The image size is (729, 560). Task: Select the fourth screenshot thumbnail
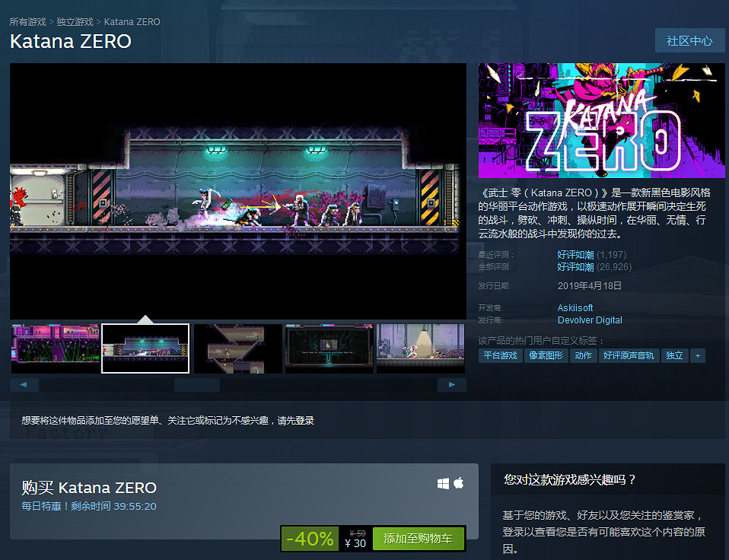[x=329, y=348]
